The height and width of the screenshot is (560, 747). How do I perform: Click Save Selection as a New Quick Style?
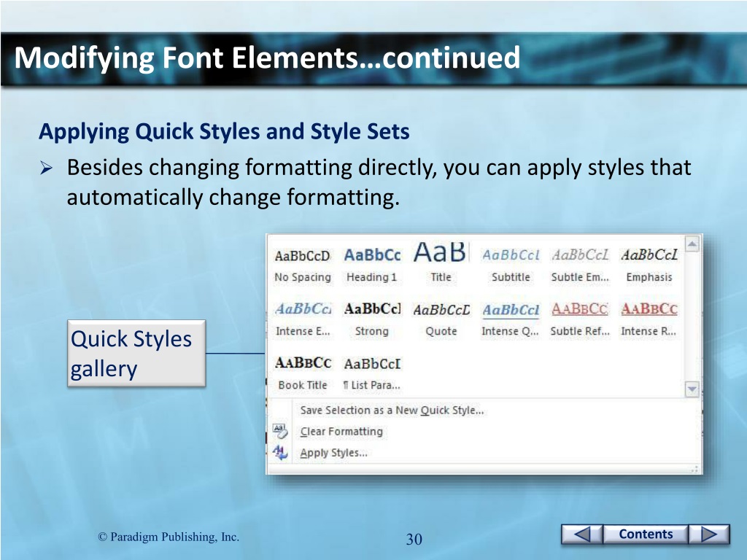click(392, 410)
